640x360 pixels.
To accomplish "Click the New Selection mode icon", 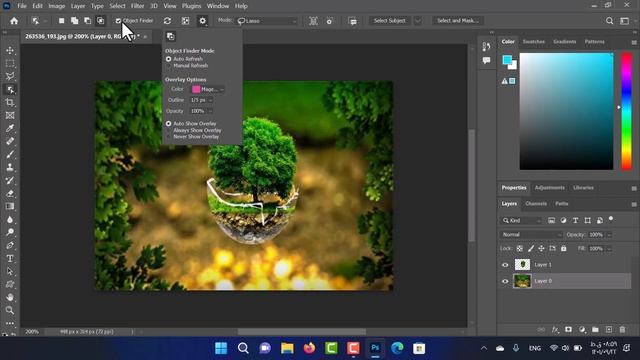I will click(61, 21).
